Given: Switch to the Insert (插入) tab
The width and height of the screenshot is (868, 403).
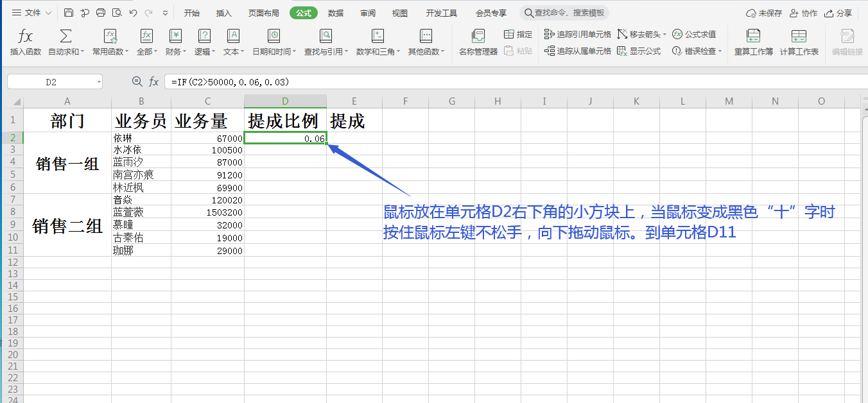Looking at the screenshot, I should (224, 13).
